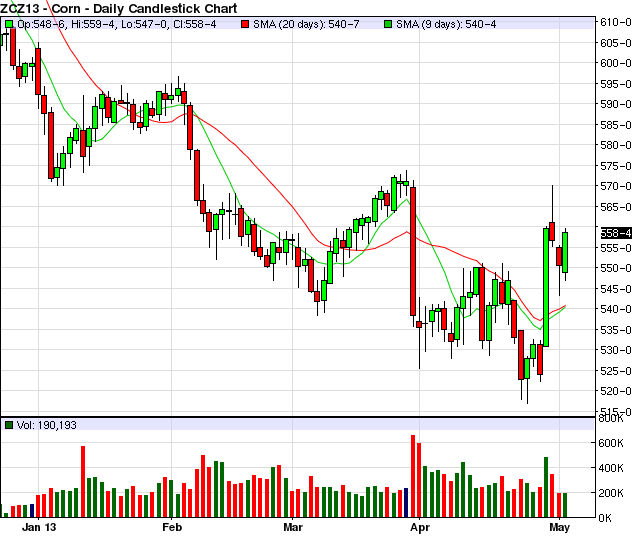Click the 565-0 price axis label

click(616, 207)
